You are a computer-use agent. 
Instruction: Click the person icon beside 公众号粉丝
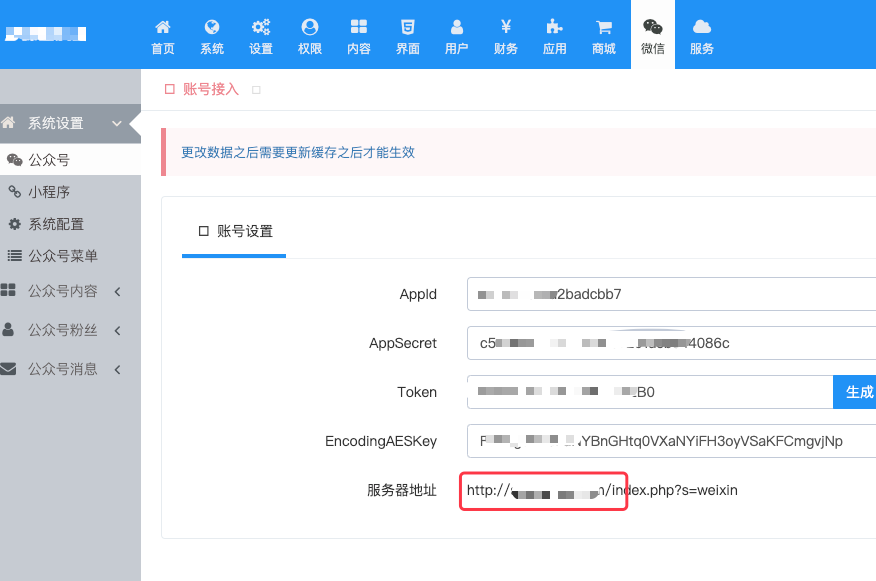pyautogui.click(x=8, y=329)
